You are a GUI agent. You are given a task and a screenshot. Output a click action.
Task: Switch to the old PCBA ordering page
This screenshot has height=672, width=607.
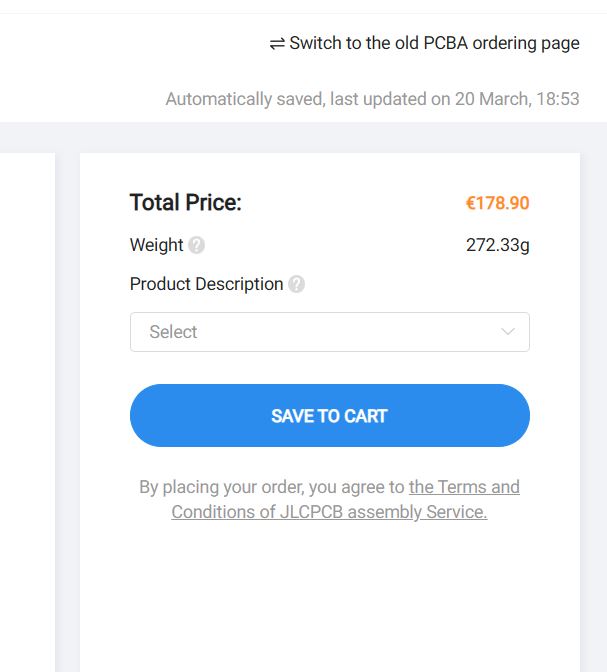(x=434, y=44)
